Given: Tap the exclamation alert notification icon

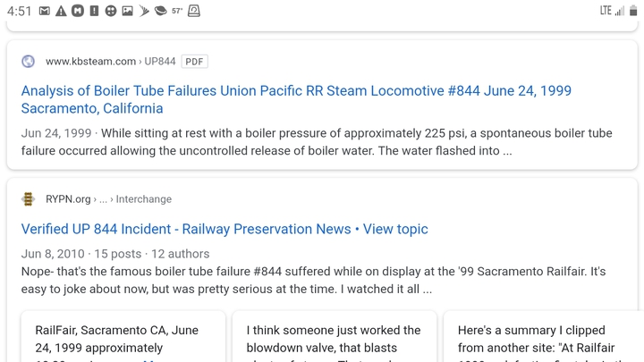Looking at the screenshot, I should [x=94, y=11].
